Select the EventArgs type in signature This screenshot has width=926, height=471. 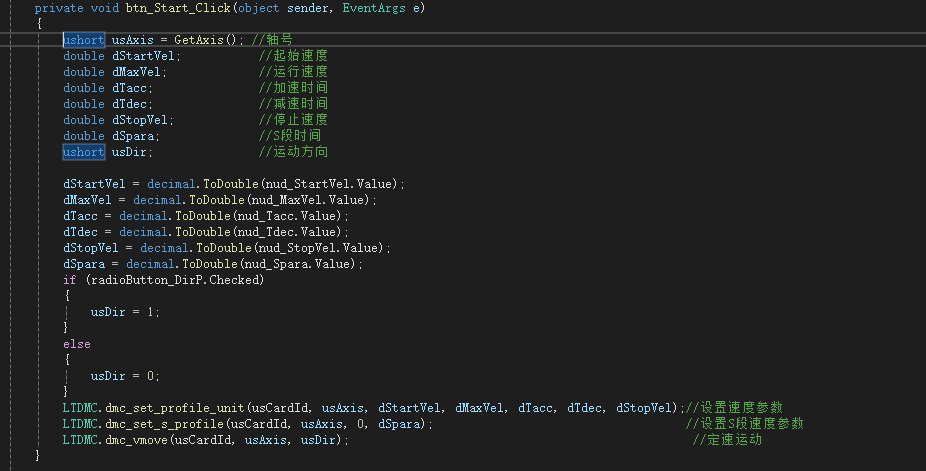point(374,8)
